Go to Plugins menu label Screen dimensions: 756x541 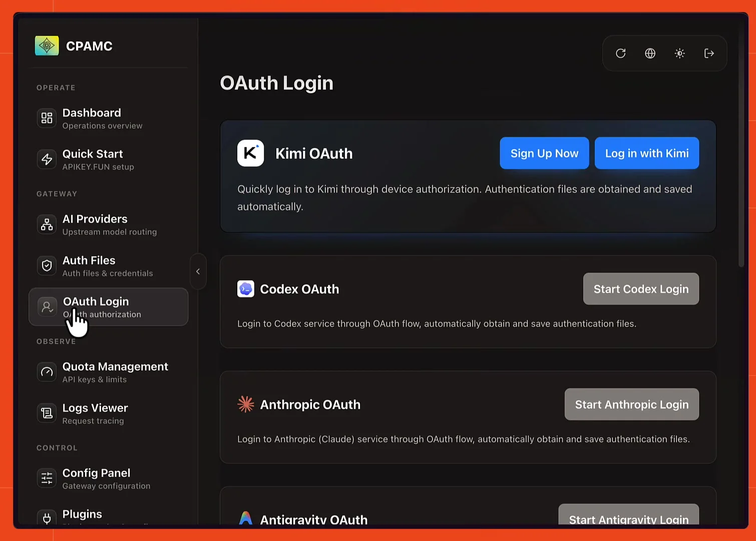82,514
